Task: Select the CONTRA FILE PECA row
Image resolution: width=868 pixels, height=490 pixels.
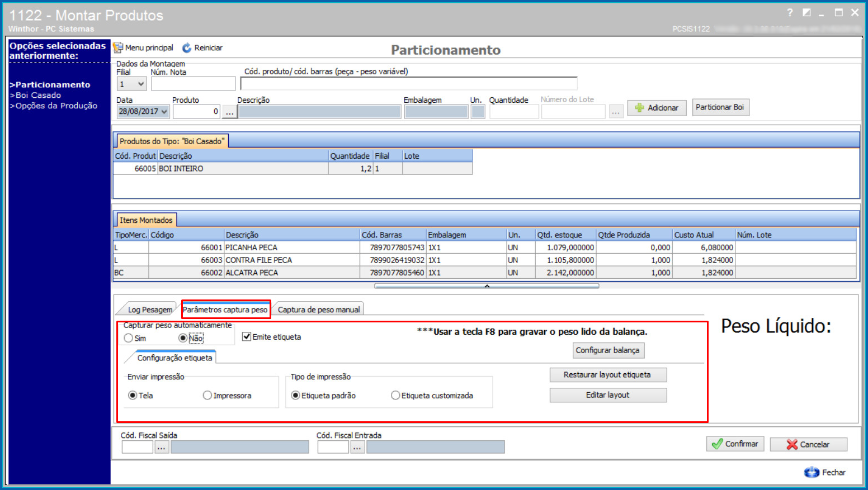Action: (x=485, y=260)
